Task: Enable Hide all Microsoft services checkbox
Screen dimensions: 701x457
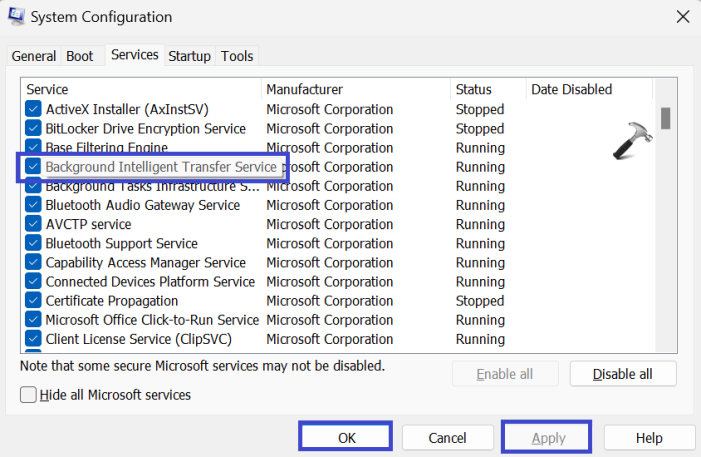Action: pos(29,395)
